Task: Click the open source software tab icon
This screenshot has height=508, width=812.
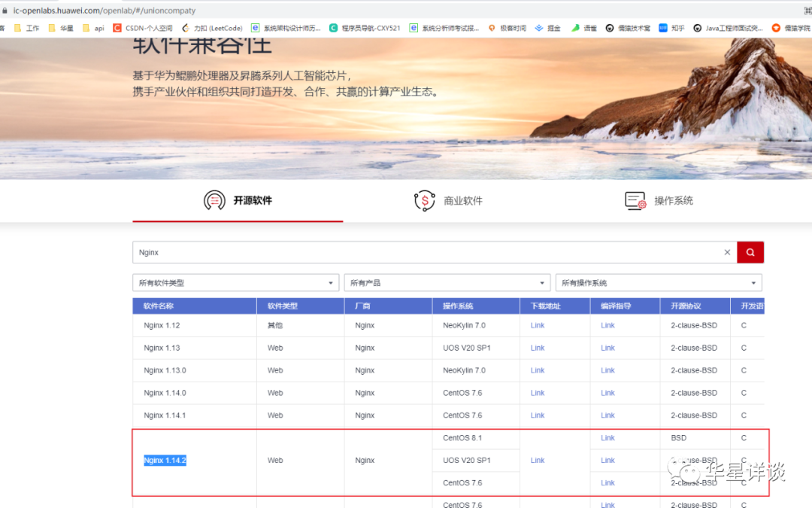Action: coord(214,201)
